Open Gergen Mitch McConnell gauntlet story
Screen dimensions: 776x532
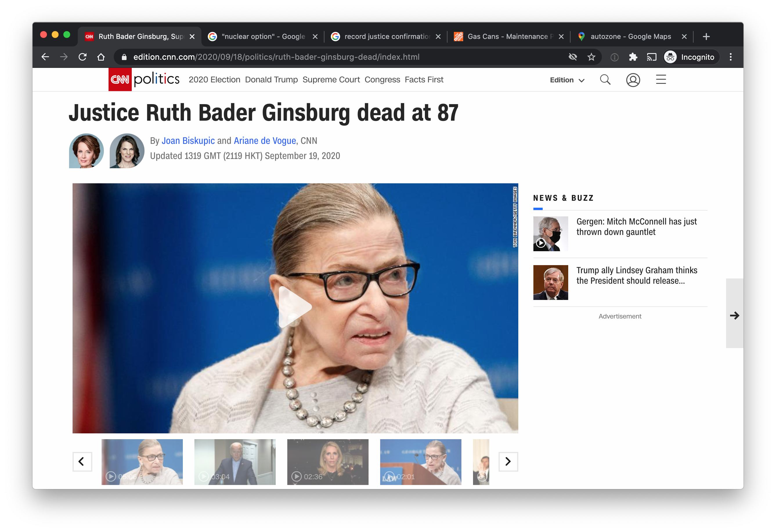(636, 227)
